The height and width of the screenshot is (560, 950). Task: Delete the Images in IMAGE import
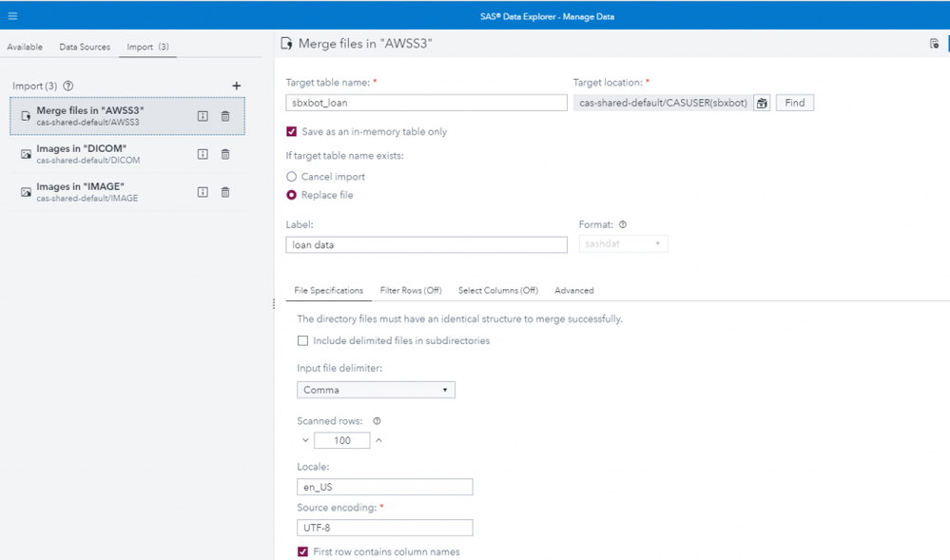[x=225, y=192]
